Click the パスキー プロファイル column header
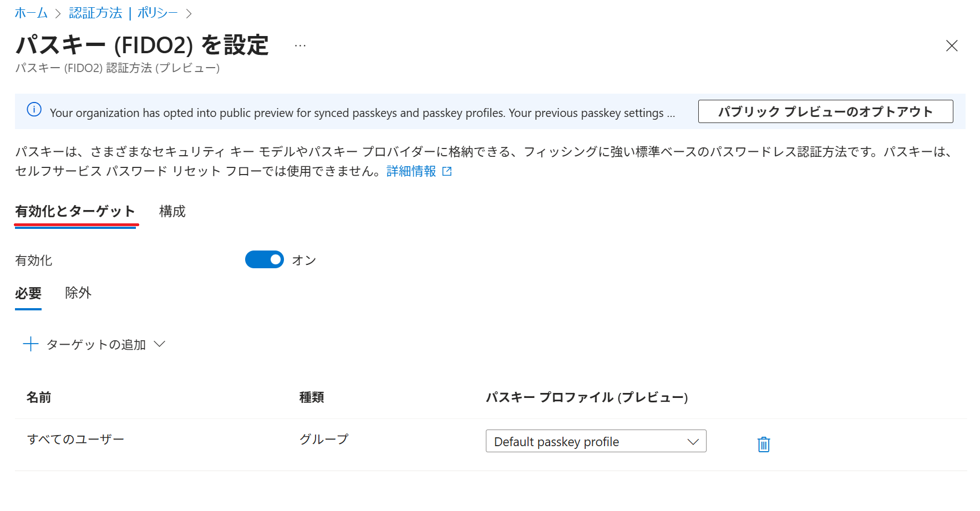The image size is (980, 511). pos(587,397)
